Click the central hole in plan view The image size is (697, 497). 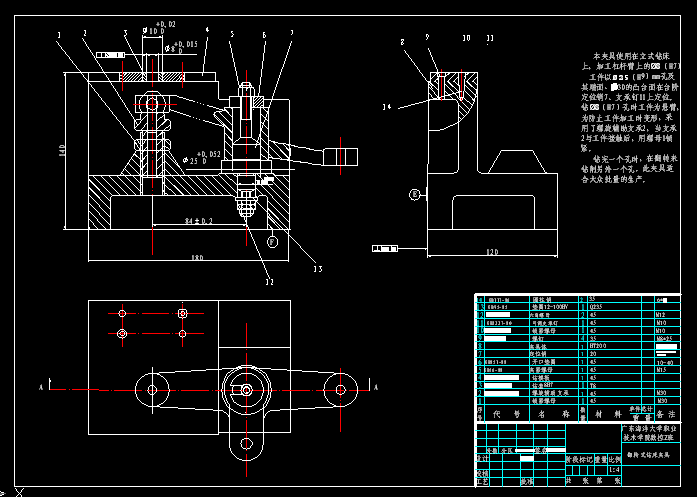pos(245,387)
